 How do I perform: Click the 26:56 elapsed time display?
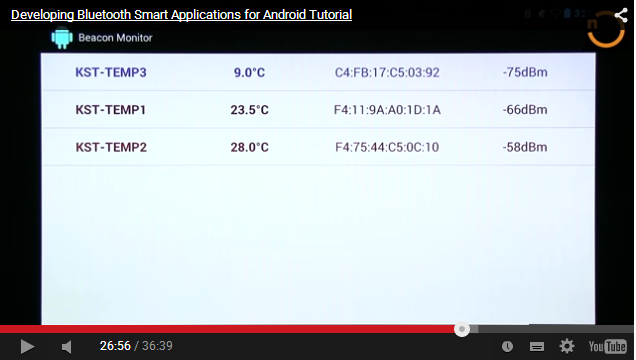click(115, 346)
